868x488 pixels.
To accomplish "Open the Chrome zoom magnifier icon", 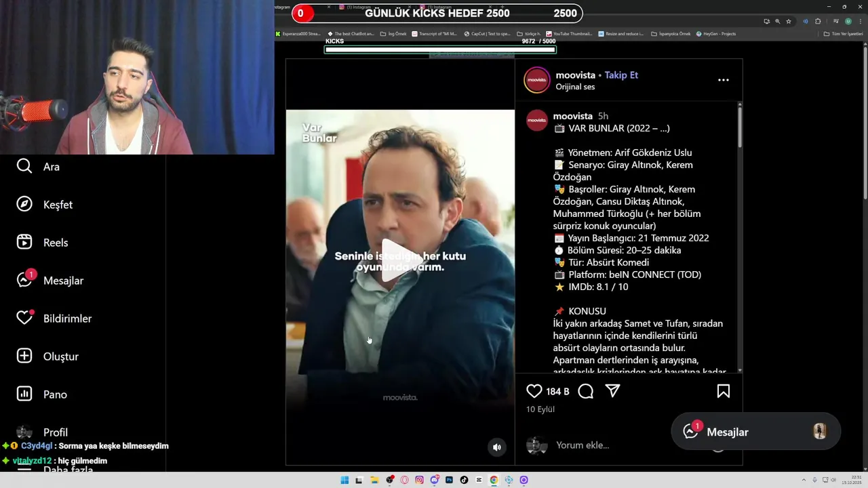I will 777,21.
